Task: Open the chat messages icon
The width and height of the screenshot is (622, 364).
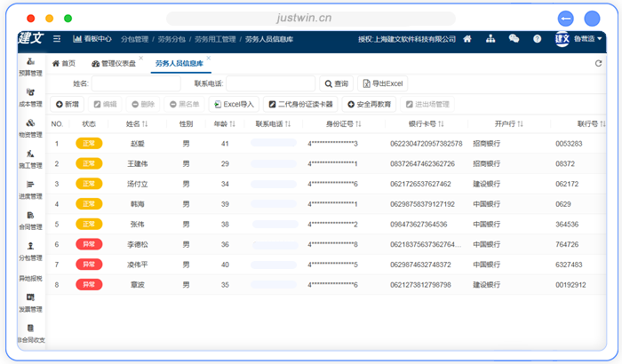Action: 514,39
